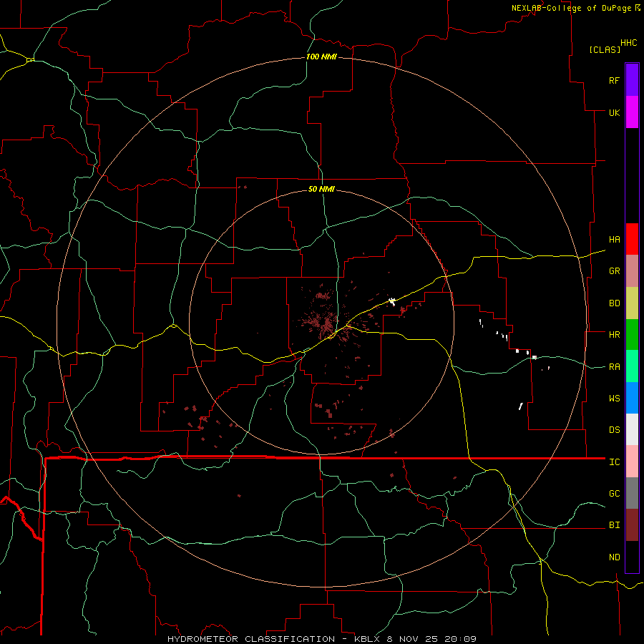This screenshot has height=644, width=644.
Task: Click the DS legend label
Action: click(x=614, y=430)
